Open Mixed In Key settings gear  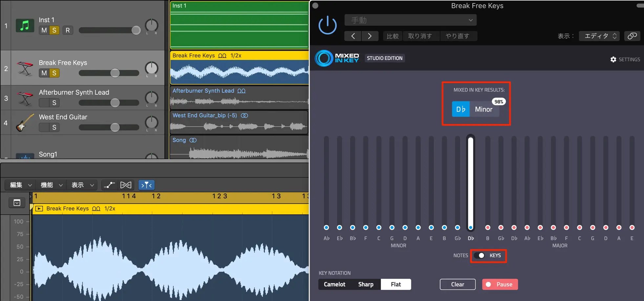coord(613,59)
